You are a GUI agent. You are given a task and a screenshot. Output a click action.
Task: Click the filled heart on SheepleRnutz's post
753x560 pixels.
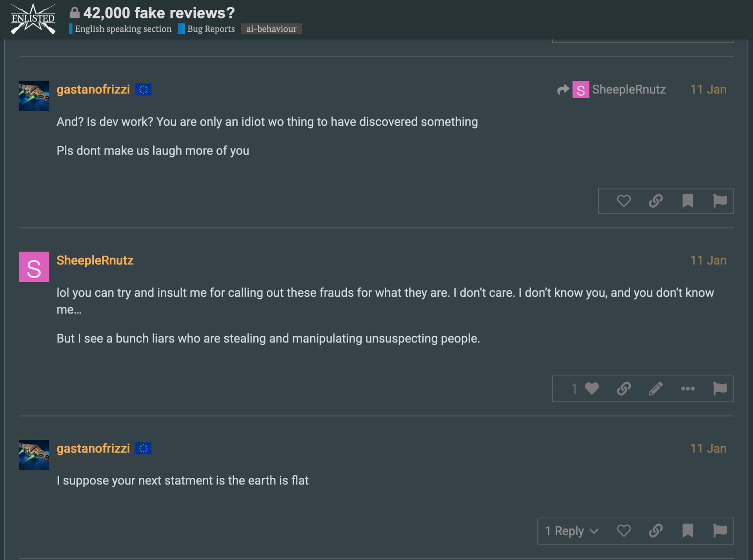(591, 389)
